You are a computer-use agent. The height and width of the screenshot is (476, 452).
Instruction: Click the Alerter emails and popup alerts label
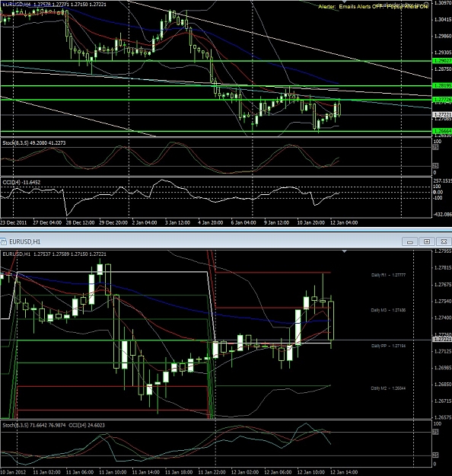tap(373, 6)
